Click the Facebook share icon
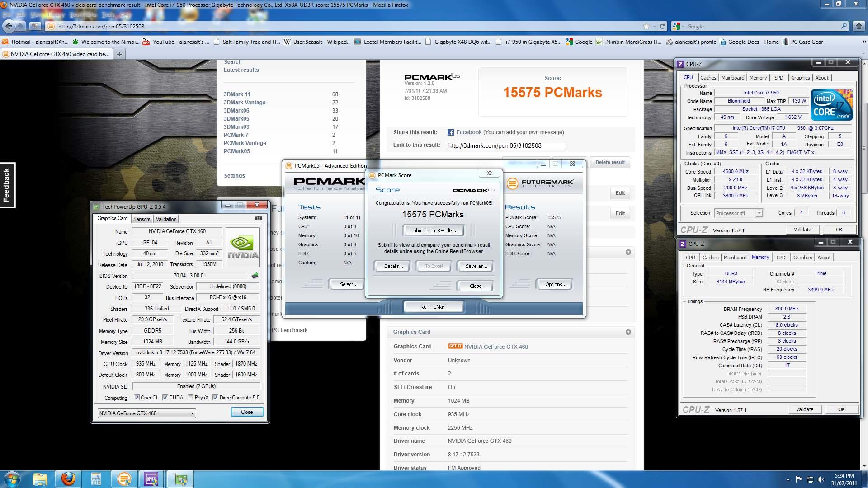The width and height of the screenshot is (868, 488). (451, 132)
